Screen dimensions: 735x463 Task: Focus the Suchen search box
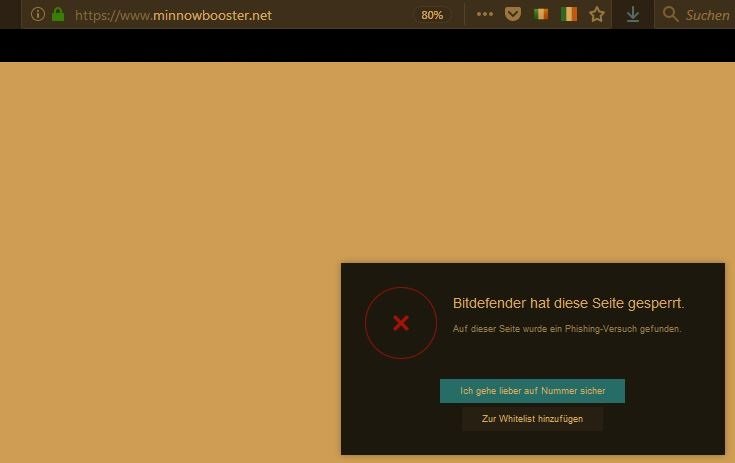[x=695, y=15]
